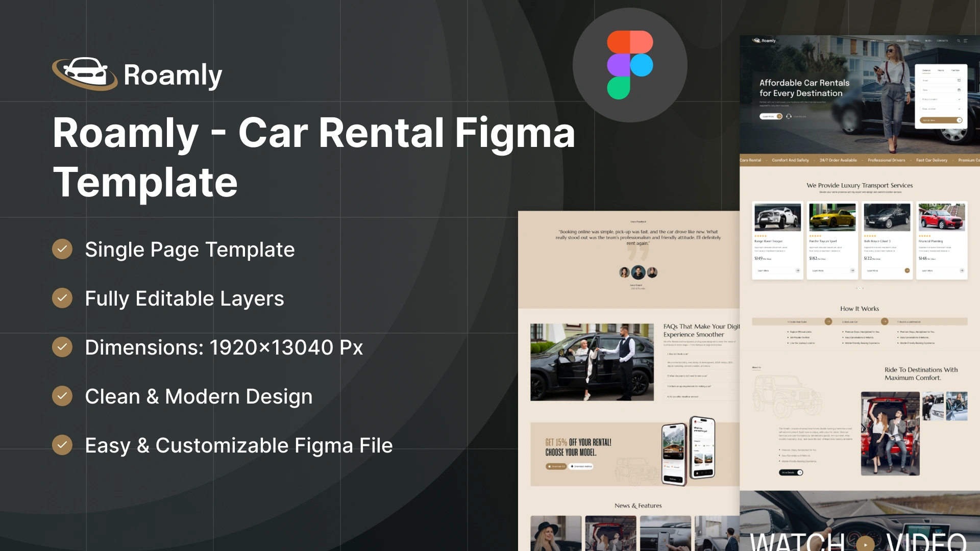
Task: Click the headset support icon in hero
Action: click(x=789, y=116)
